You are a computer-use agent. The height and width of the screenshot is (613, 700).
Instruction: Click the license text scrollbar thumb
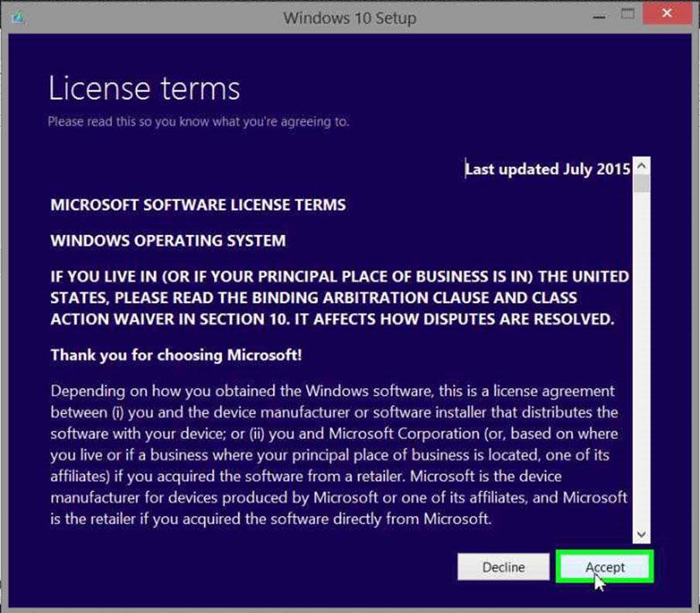[x=641, y=184]
